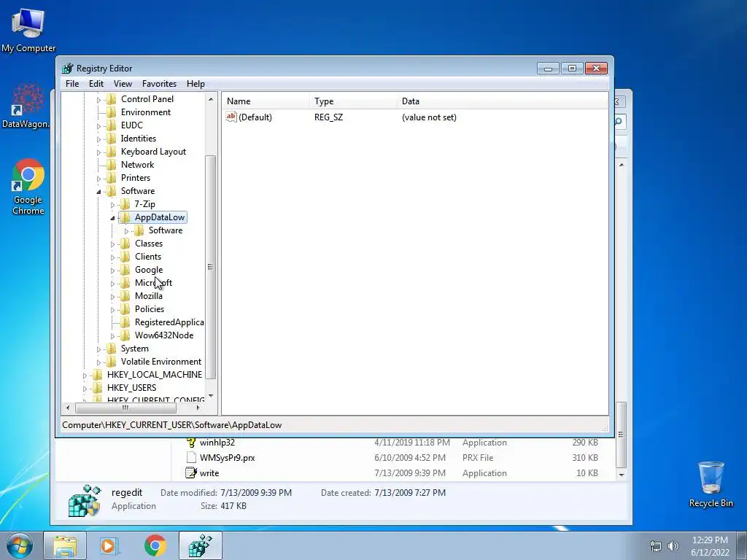Click the Identities folder icon

click(111, 139)
